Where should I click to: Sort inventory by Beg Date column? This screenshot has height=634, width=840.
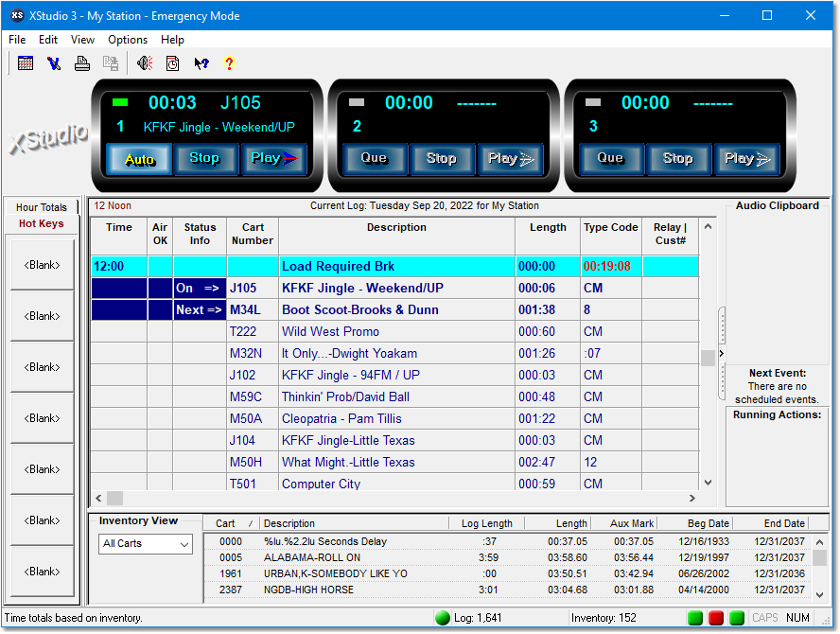click(x=695, y=523)
